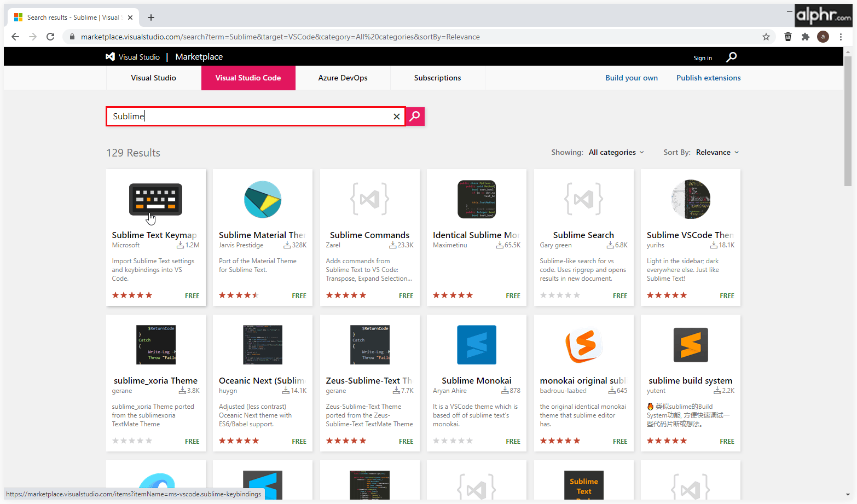857x504 pixels.
Task: Open the sublime build system icon
Action: click(691, 345)
